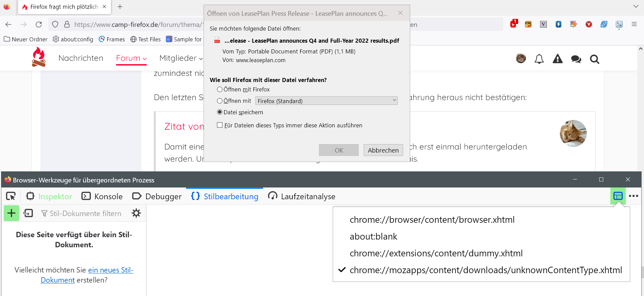The height and width of the screenshot is (296, 644).
Task: Select the Öffnen mit application radio button
Action: (x=220, y=101)
